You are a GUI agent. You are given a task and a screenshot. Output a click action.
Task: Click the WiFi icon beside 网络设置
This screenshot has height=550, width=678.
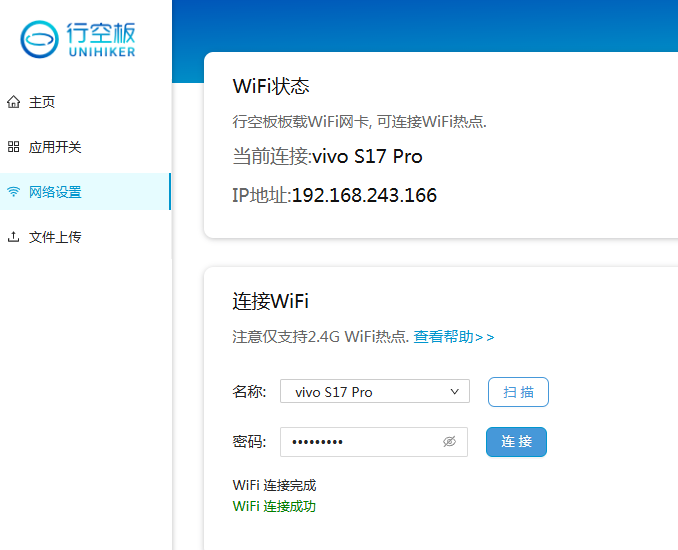[x=13, y=192]
